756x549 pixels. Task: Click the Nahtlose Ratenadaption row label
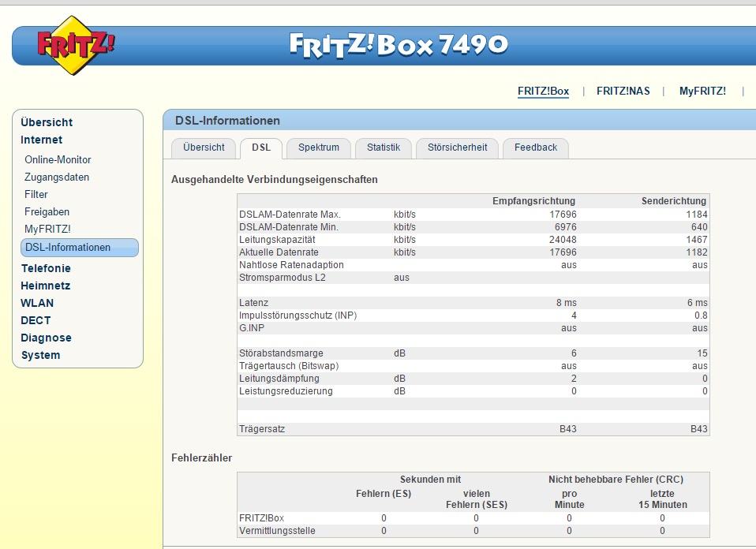pos(291,264)
